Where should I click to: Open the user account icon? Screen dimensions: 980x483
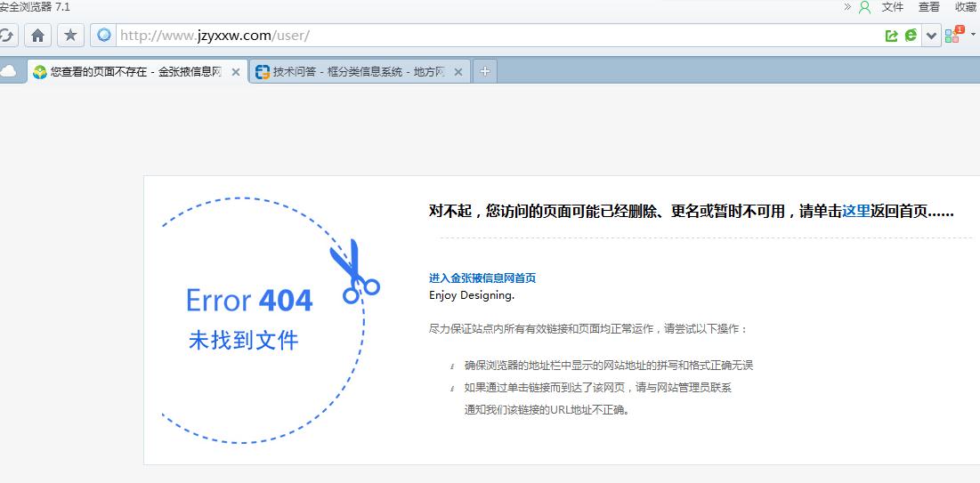click(864, 7)
